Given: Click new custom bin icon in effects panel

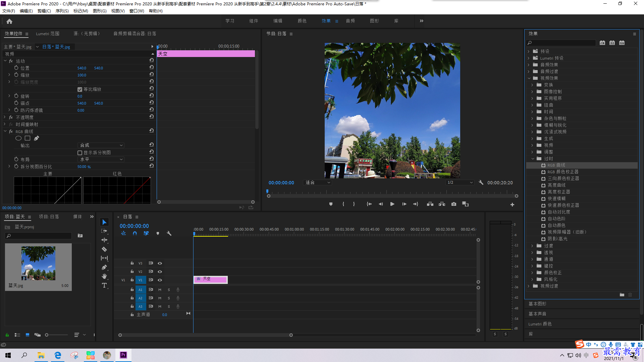Looking at the screenshot, I should [622, 295].
